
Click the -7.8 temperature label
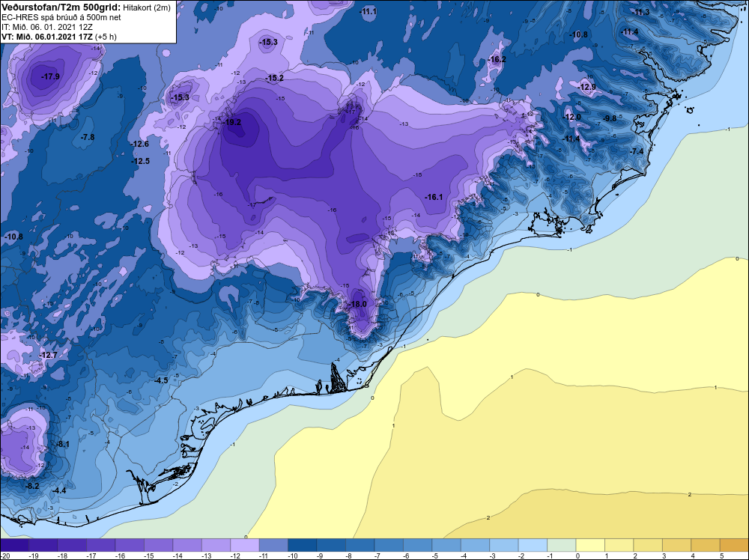[x=88, y=137]
